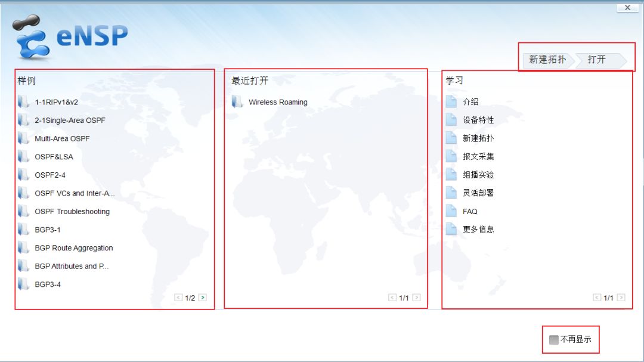
Task: Go to next page of 样例 list
Action: pyautogui.click(x=203, y=298)
